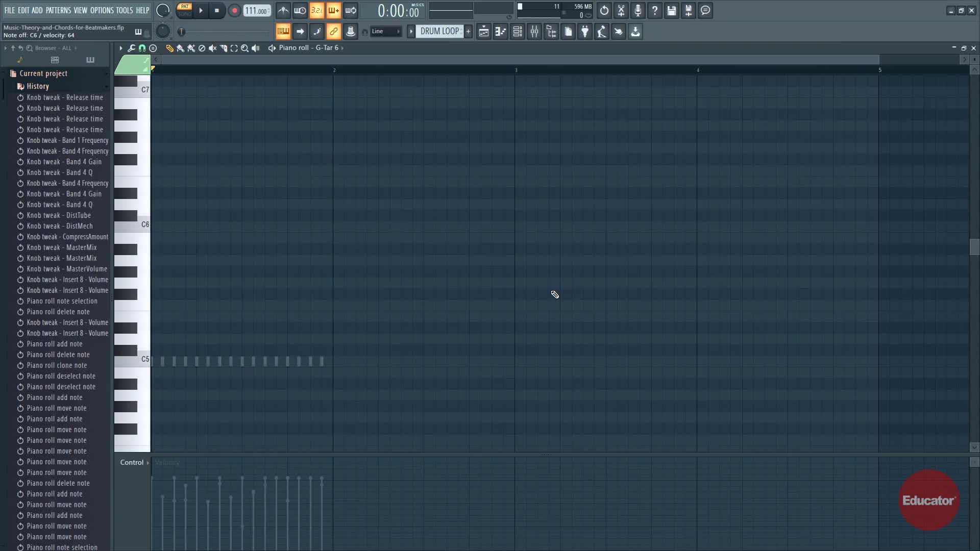Viewport: 980px width, 551px height.
Task: Click the Zoom tool magnifier
Action: pos(244,48)
